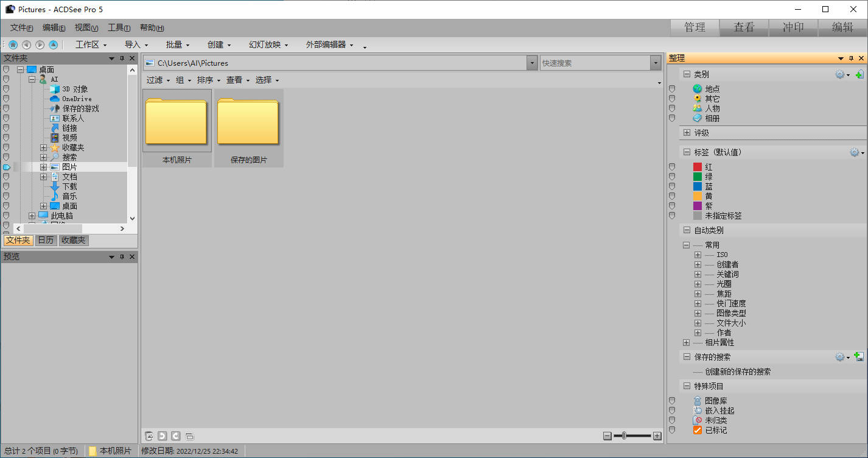This screenshot has height=458, width=868.
Task: Toggle the selector marker next to 红 label
Action: [672, 167]
